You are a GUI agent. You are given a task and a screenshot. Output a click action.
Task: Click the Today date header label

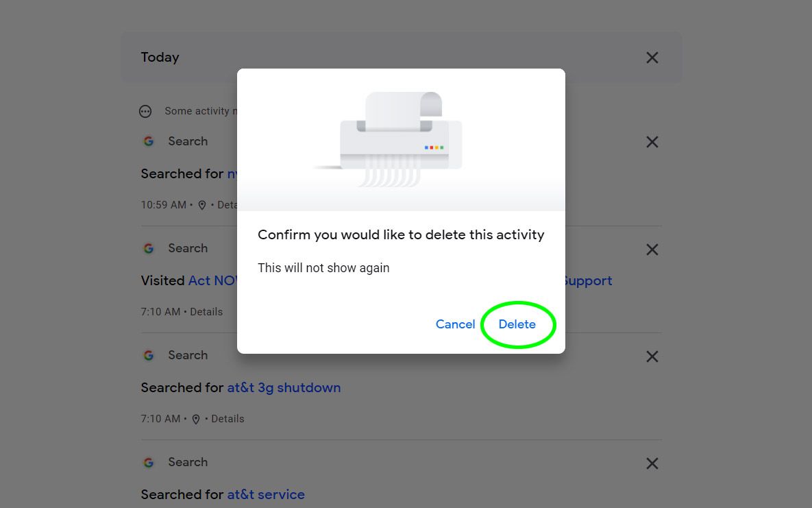tap(160, 58)
